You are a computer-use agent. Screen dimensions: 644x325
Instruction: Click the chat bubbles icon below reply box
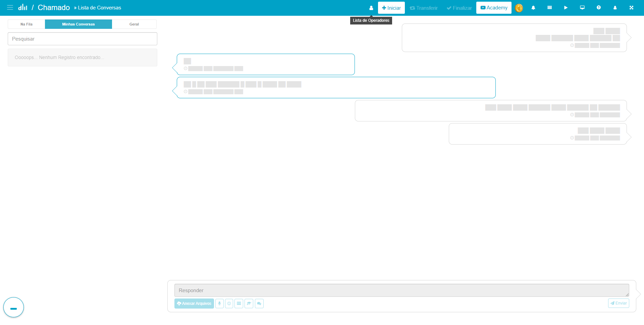pos(259,304)
